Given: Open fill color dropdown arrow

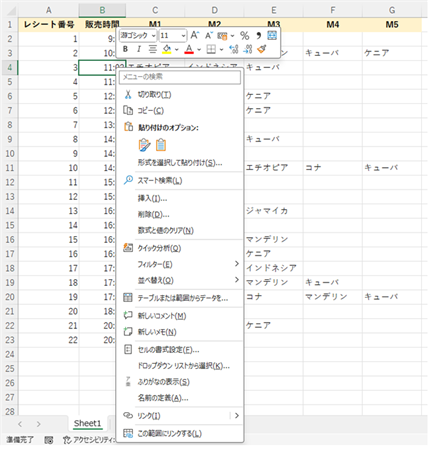Looking at the screenshot, I should (177, 50).
